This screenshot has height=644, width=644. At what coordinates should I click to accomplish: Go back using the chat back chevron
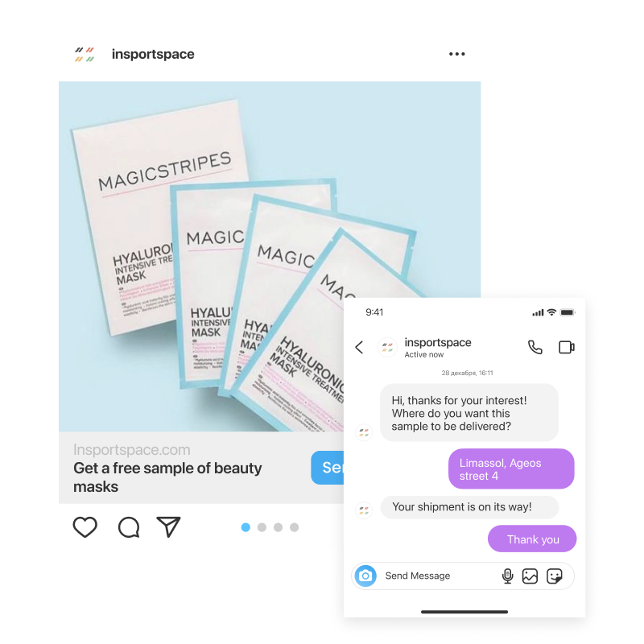[x=359, y=348]
